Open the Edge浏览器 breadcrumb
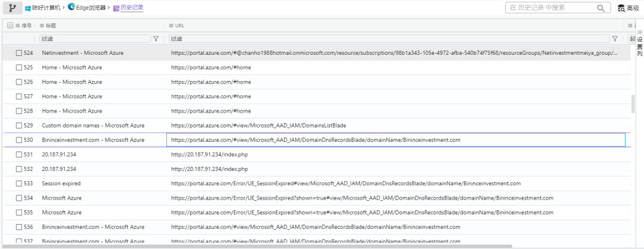 pyautogui.click(x=91, y=8)
